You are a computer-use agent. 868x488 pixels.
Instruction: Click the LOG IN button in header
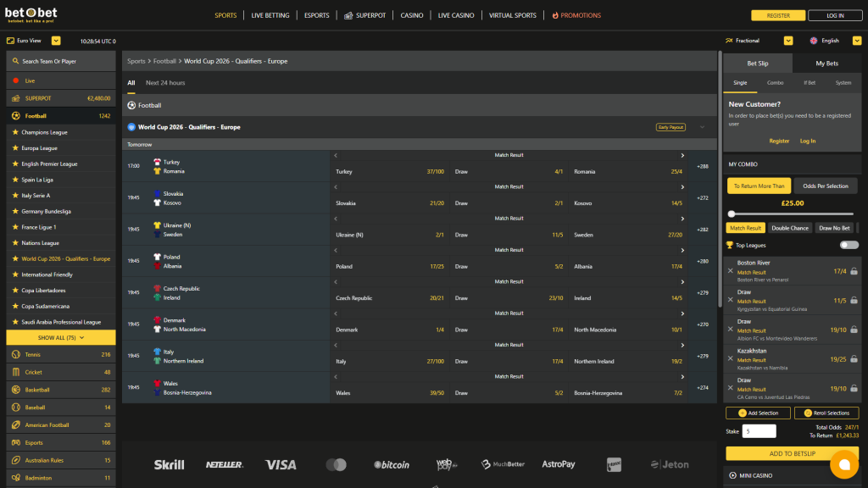[835, 15]
